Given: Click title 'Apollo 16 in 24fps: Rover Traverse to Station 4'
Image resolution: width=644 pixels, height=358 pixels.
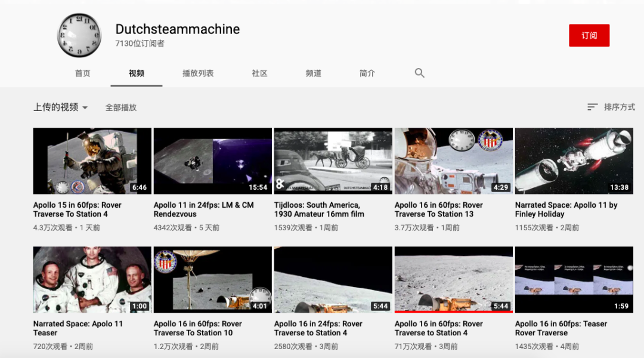Looking at the screenshot, I should 318,328.
